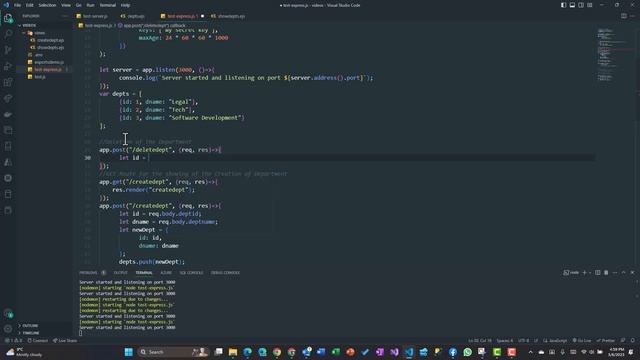The height and width of the screenshot is (360, 640).
Task: Open the Run and Debug view
Action: coord(8,66)
